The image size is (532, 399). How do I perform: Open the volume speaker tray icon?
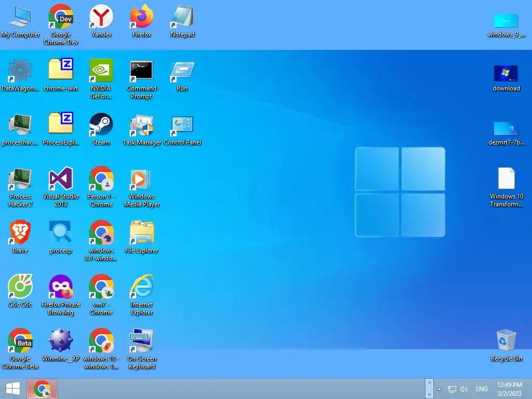[464, 389]
